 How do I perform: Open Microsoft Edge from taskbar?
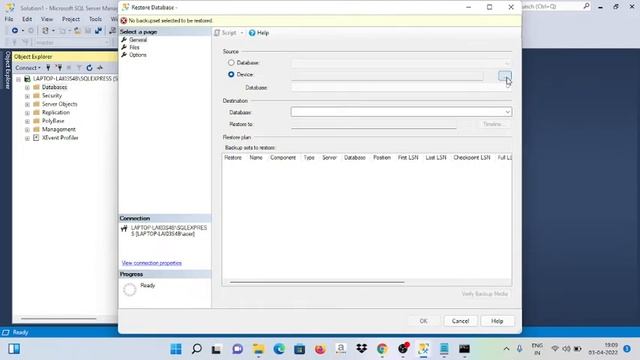[x=279, y=349]
